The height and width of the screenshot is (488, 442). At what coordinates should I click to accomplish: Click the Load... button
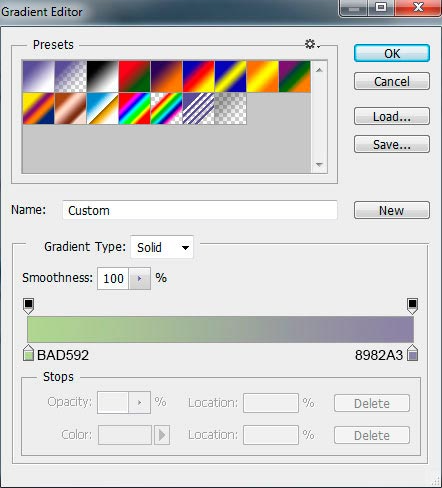(x=392, y=116)
